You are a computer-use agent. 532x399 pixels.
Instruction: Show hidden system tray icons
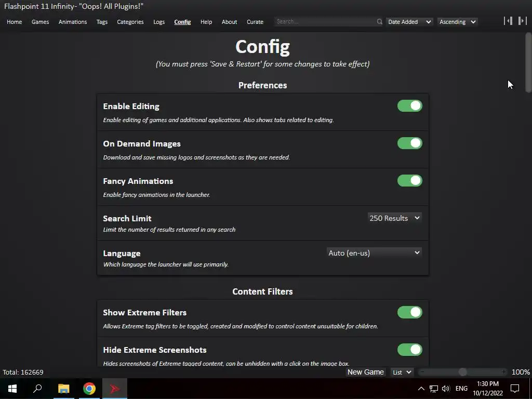tap(421, 389)
